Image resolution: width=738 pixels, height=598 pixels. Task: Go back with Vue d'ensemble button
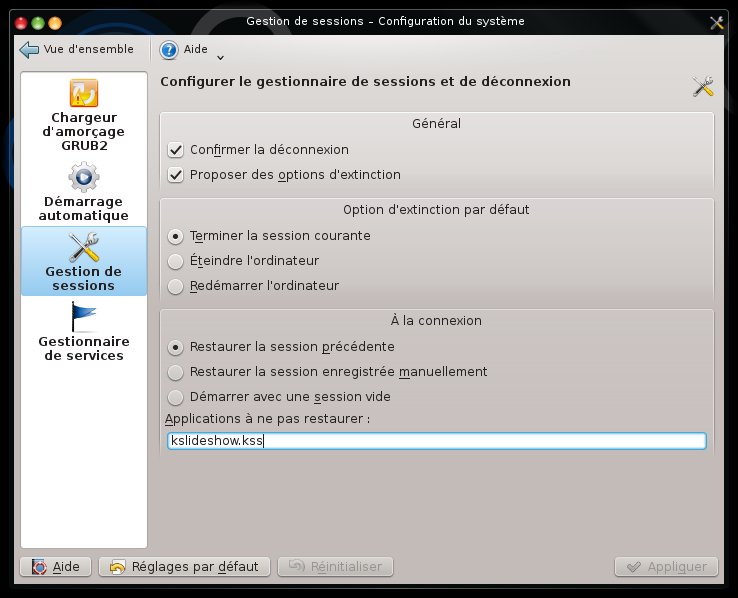[x=77, y=49]
